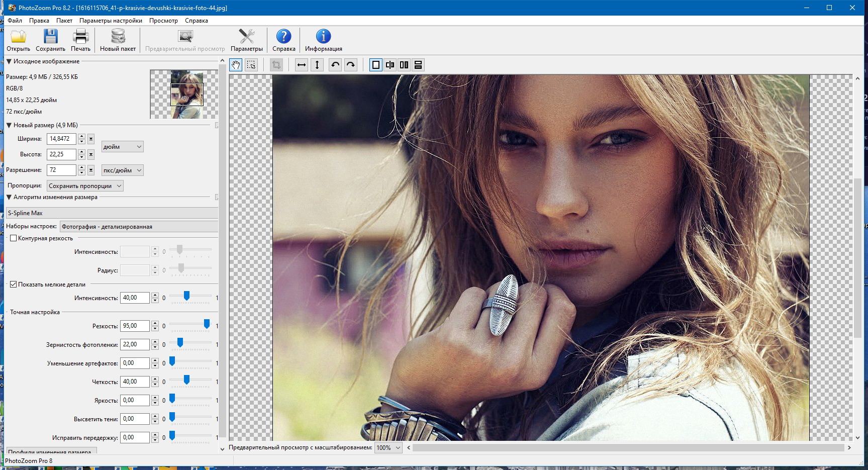Switch to the side-by-side vertical preview
868x470 pixels.
(404, 65)
